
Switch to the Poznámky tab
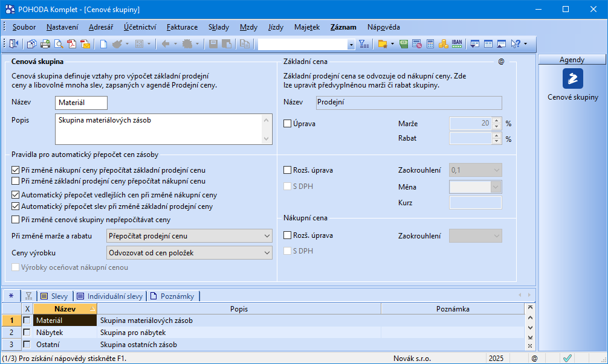coord(173,296)
